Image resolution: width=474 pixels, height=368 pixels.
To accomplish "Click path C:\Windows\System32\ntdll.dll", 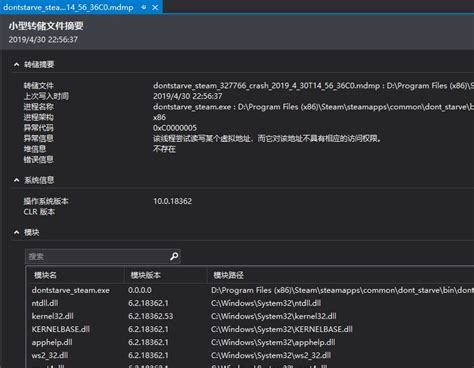I will click(266, 303).
